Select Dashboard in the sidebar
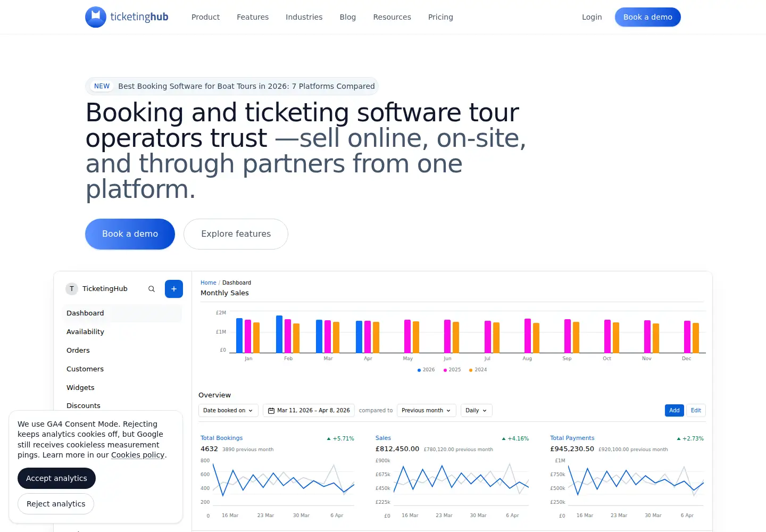The image size is (766, 532). pos(122,313)
